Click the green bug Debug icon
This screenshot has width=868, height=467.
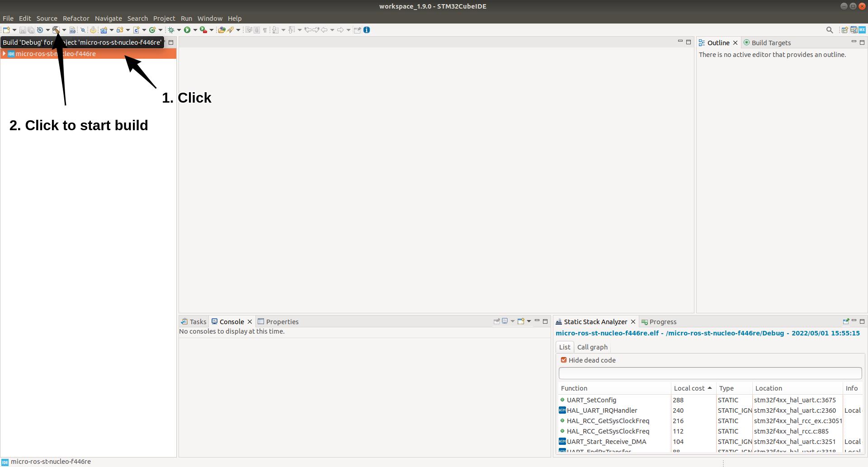(x=171, y=30)
